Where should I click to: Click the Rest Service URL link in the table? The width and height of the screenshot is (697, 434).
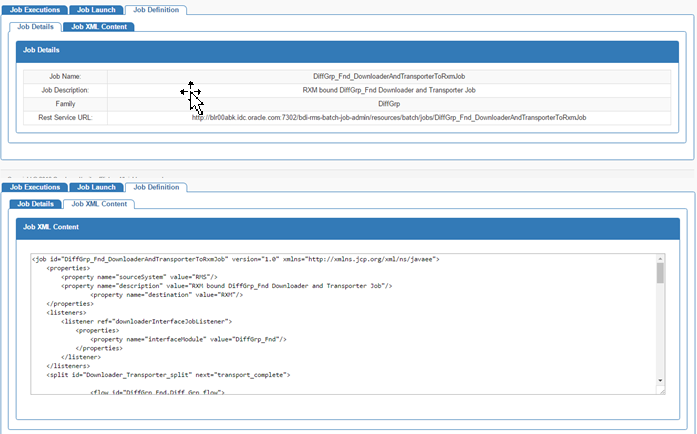click(x=389, y=118)
